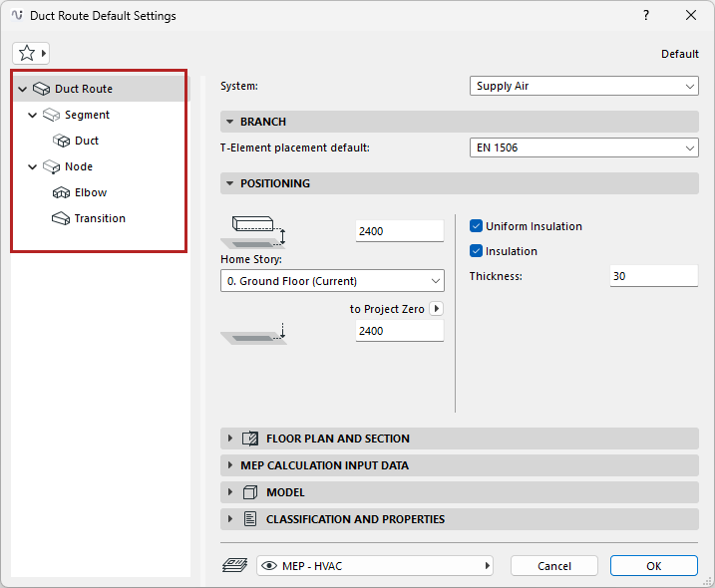715x588 pixels.
Task: Select Transition in the tree
Action: click(100, 219)
